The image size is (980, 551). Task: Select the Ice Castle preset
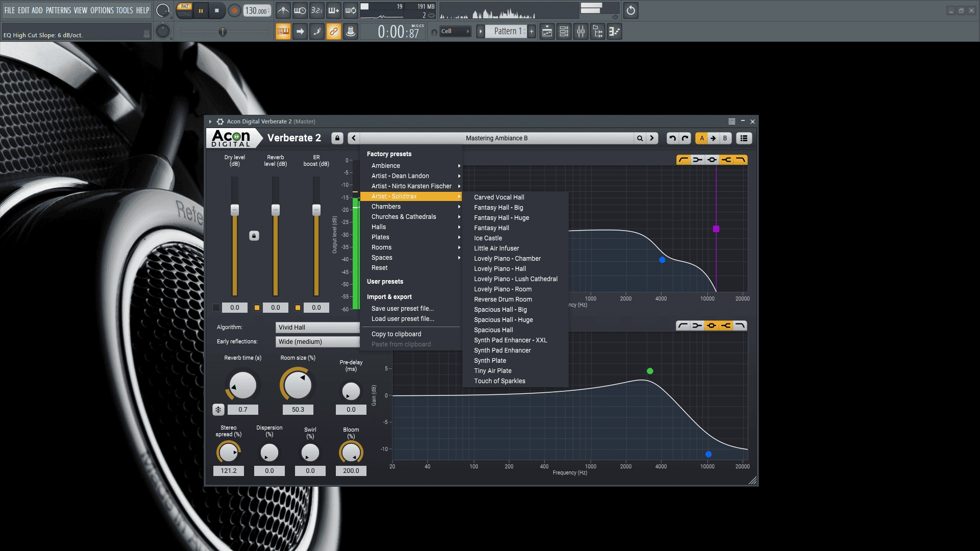(516, 238)
